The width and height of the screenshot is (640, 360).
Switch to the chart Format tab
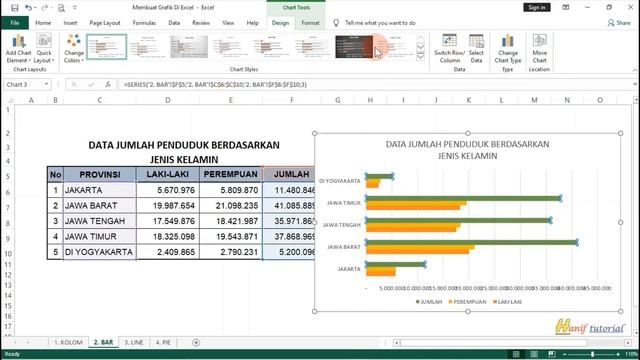tap(310, 23)
